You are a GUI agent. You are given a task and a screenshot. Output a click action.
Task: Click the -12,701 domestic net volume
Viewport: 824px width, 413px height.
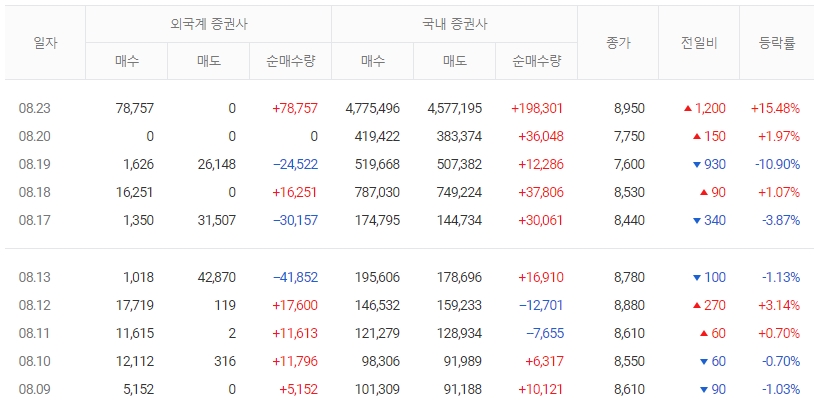point(541,305)
